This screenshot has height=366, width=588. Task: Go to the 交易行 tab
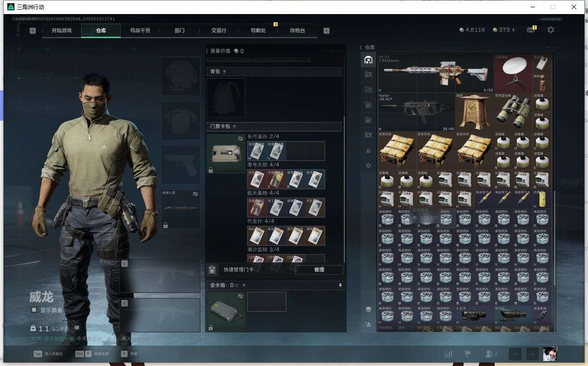click(x=219, y=30)
